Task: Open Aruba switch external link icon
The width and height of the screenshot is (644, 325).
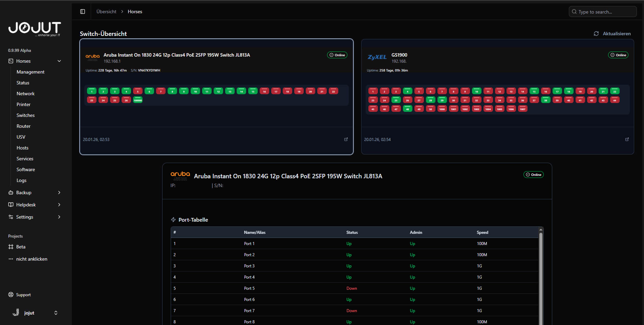Action: pos(346,139)
